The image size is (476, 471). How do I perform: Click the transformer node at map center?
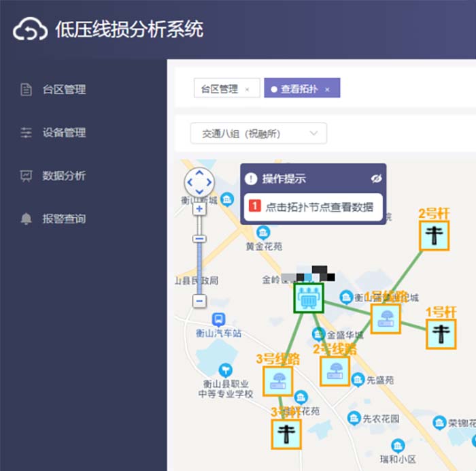(x=308, y=298)
